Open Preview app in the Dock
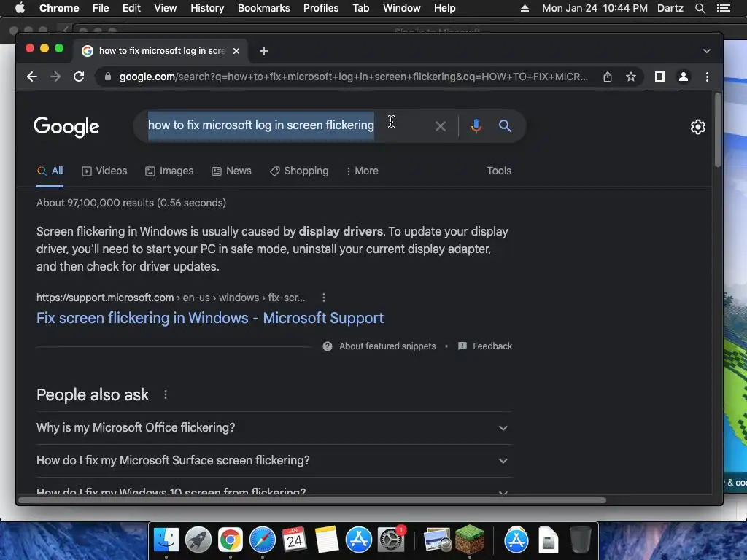 [438, 540]
